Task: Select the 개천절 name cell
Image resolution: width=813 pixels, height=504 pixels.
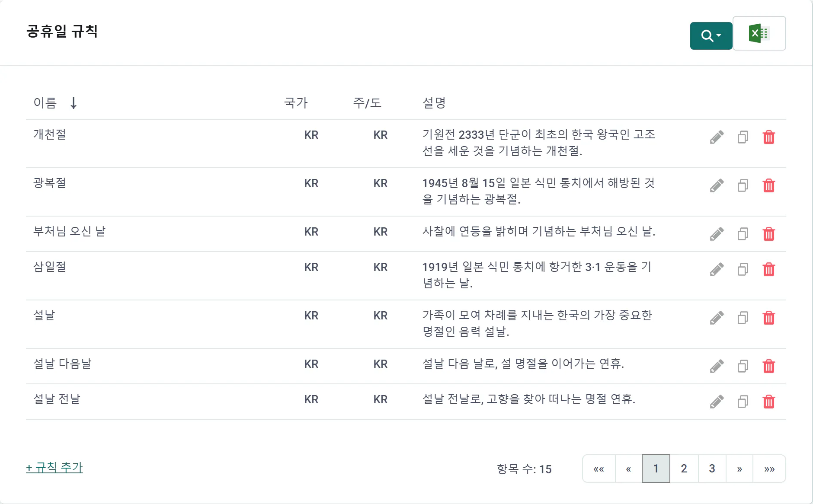Action: pyautogui.click(x=50, y=134)
